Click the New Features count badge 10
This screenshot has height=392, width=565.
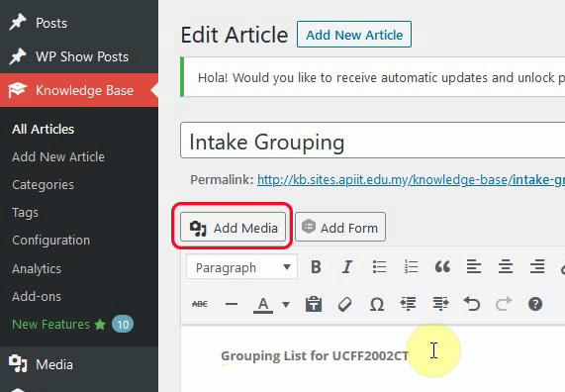coord(123,325)
